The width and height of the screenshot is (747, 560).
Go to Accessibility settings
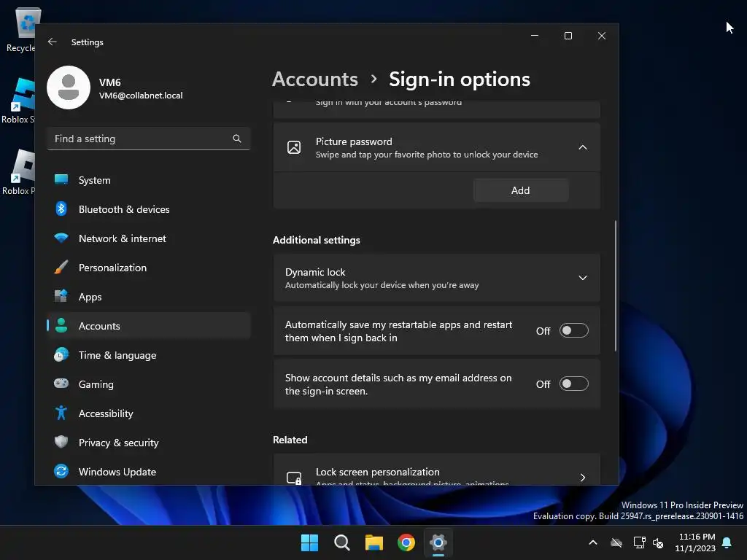pos(149,413)
